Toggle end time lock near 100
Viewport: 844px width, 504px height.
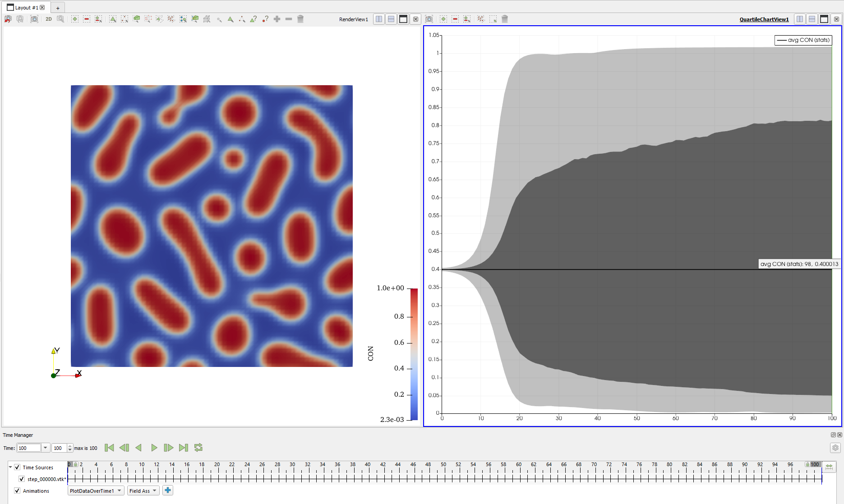pyautogui.click(x=807, y=464)
